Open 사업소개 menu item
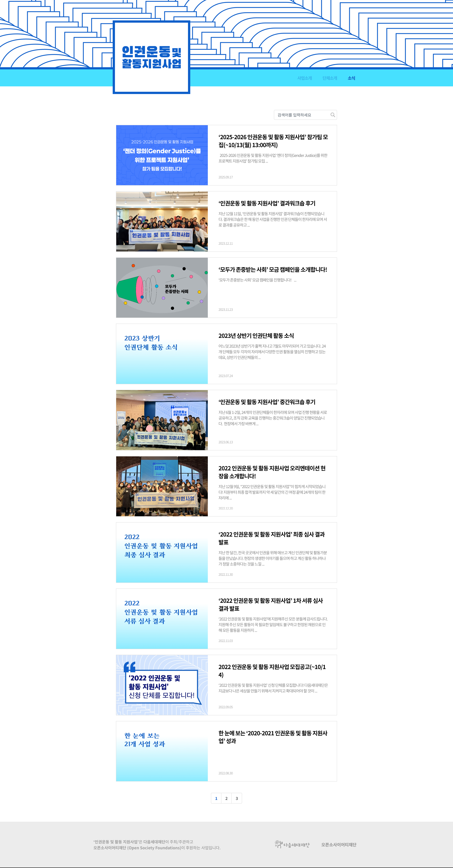 pos(305,78)
